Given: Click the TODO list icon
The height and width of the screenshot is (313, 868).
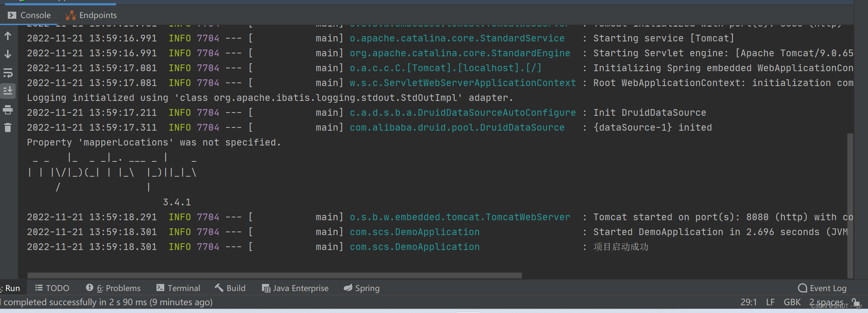Looking at the screenshot, I should tap(39, 288).
